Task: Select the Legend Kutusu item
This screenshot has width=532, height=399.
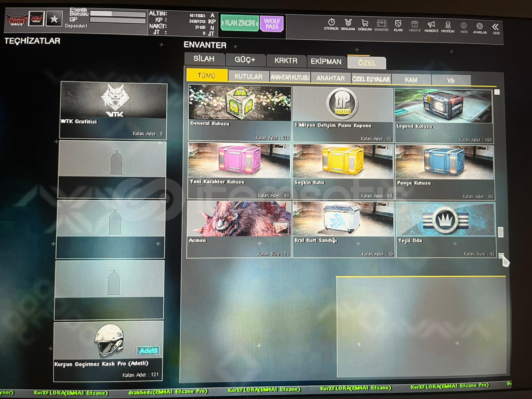Action: click(444, 116)
